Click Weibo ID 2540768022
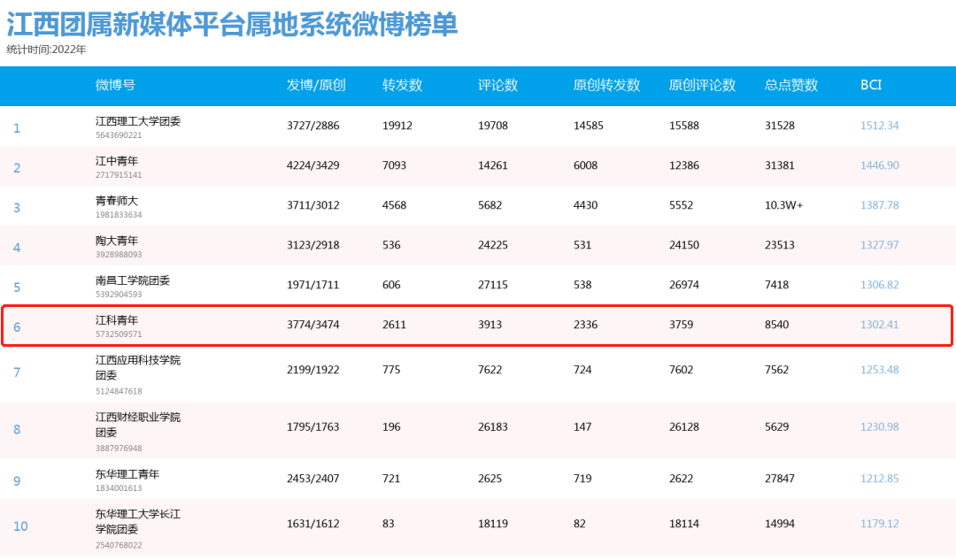956x560 pixels. (x=119, y=545)
